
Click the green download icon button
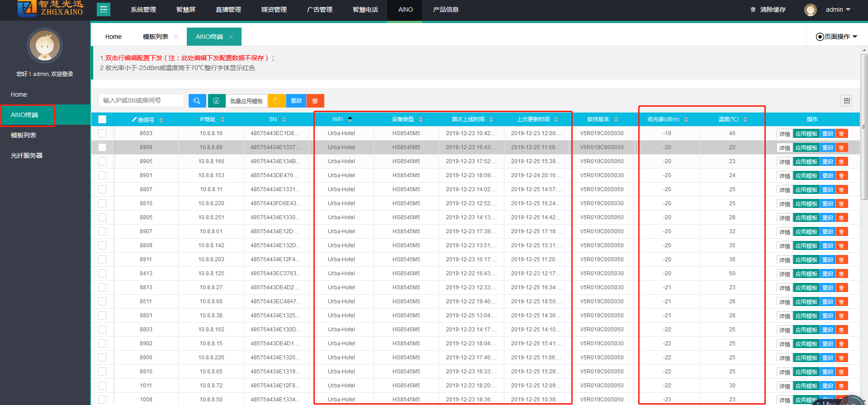click(216, 101)
